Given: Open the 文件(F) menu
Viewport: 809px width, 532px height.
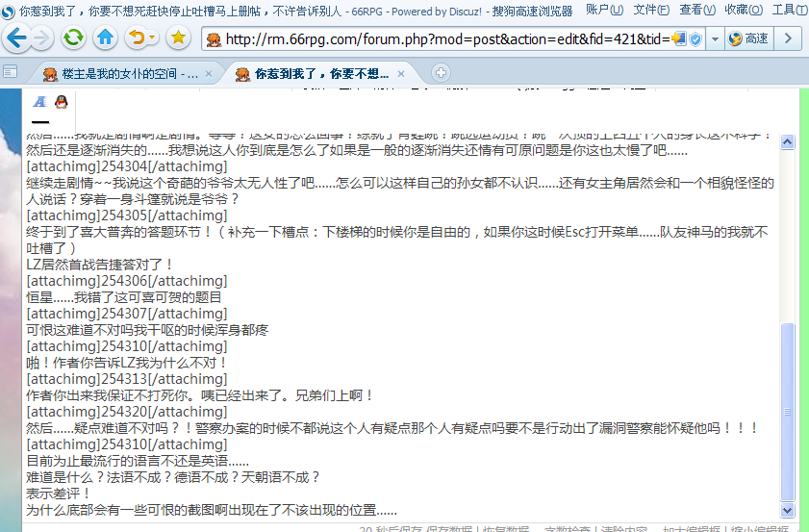Looking at the screenshot, I should click(651, 10).
